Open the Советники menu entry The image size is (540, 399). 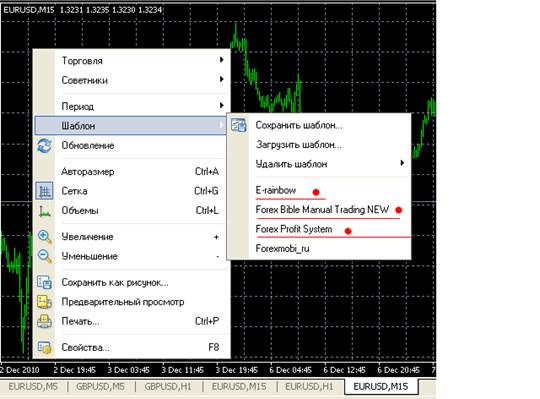[132, 81]
